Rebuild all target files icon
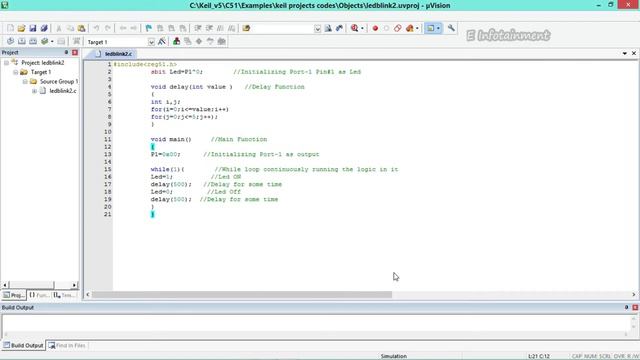This screenshot has width=640, height=360. pos(33,41)
